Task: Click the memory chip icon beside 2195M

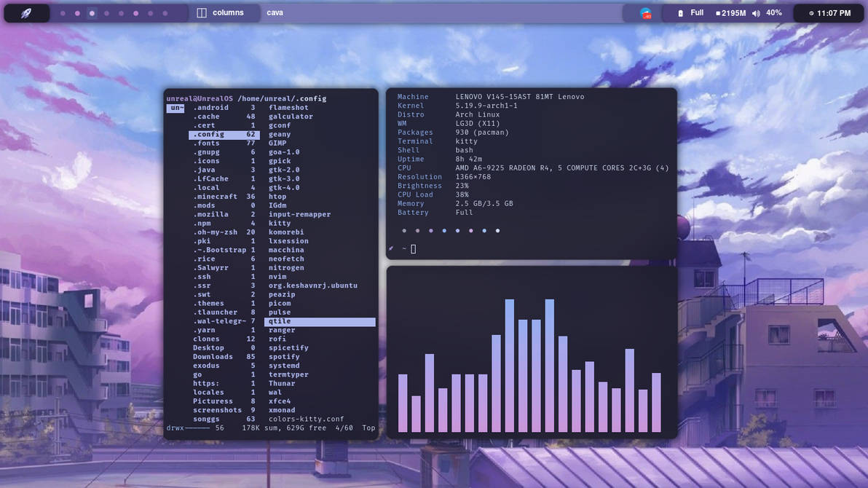Action: 718,13
